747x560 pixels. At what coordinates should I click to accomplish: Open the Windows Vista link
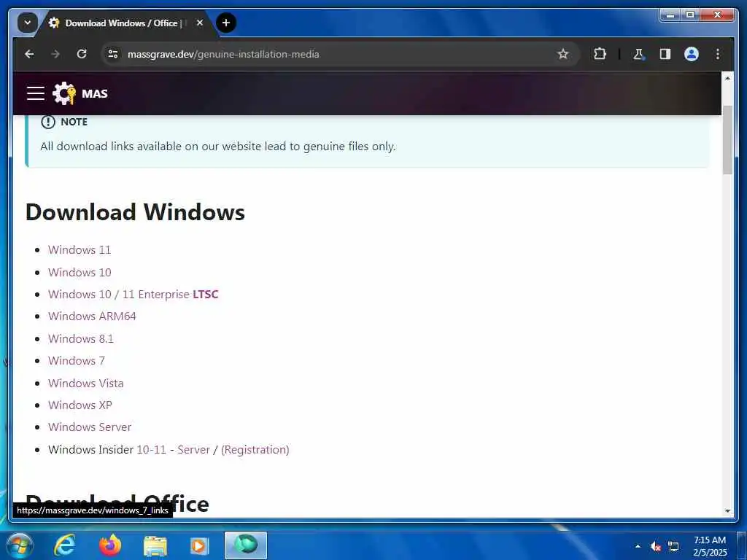click(86, 384)
